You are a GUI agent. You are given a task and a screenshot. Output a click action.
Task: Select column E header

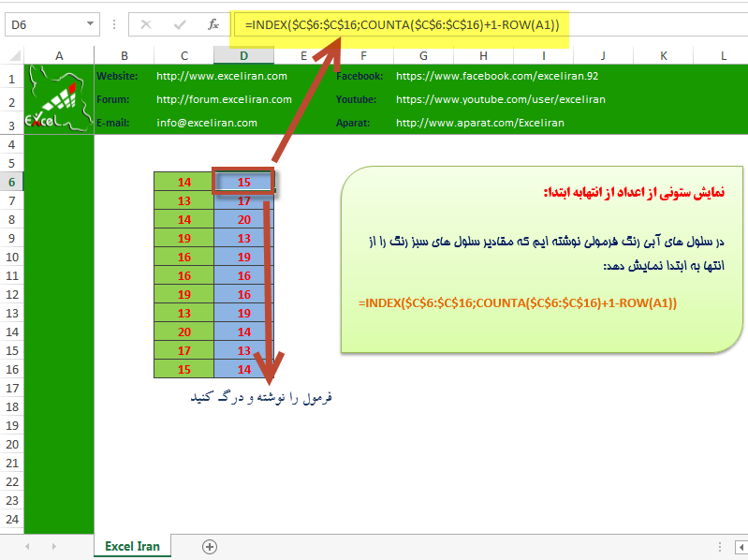(x=304, y=56)
